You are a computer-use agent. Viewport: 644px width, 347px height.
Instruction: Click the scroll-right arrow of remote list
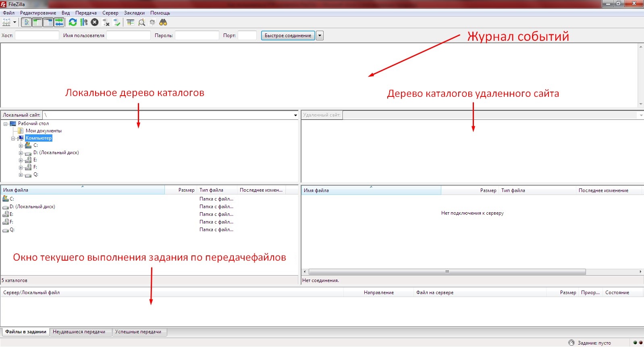point(640,272)
